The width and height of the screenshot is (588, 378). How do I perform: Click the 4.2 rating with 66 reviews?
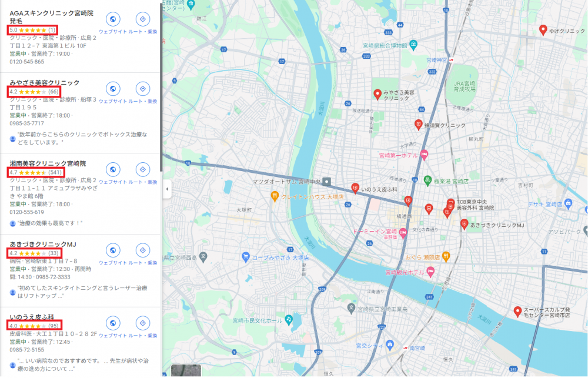[34, 92]
